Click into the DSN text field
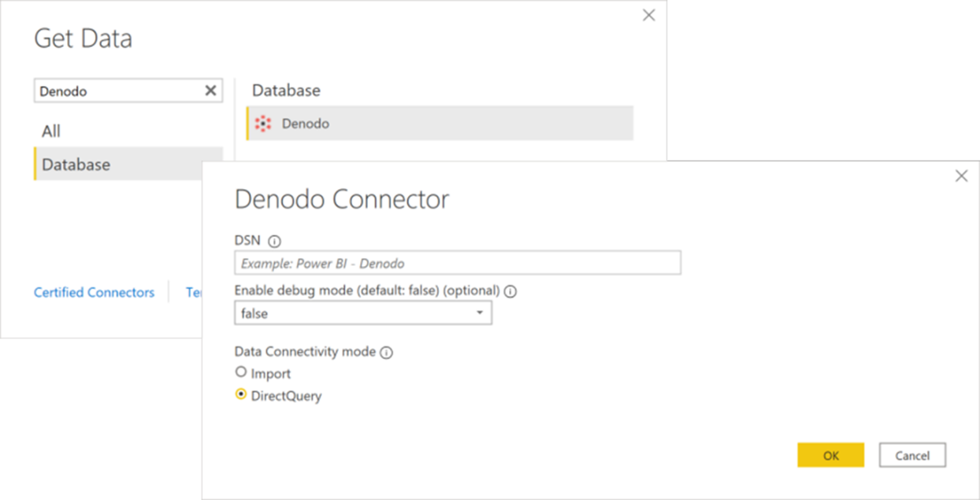980x500 pixels. coord(457,263)
